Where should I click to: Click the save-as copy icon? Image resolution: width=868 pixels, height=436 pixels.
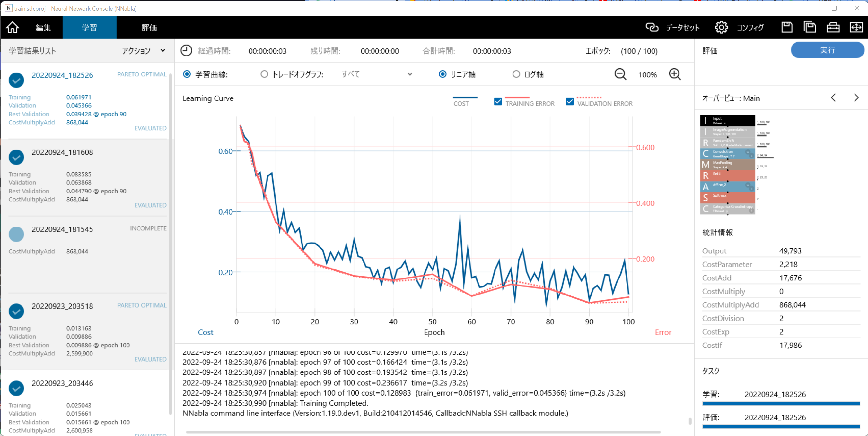[810, 27]
